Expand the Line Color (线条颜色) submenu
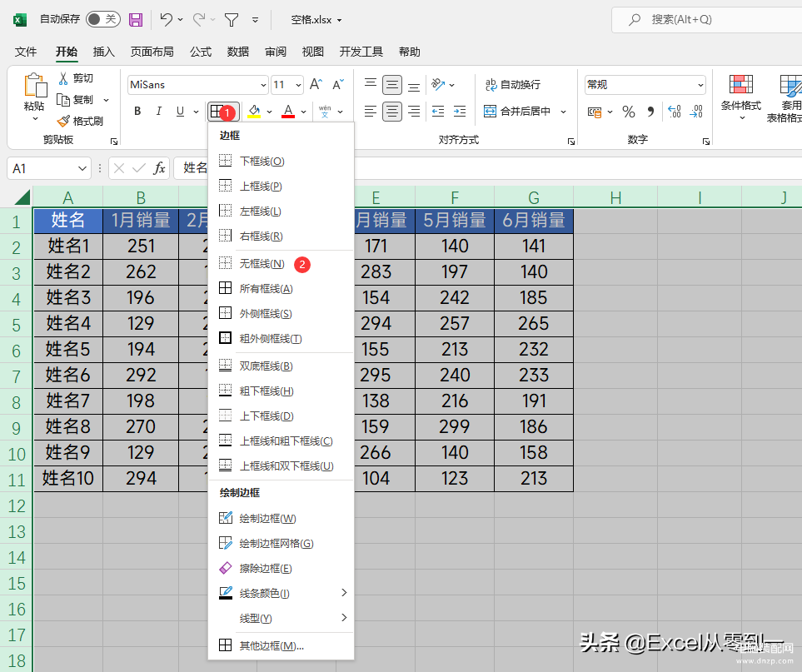The image size is (802, 672). click(344, 592)
